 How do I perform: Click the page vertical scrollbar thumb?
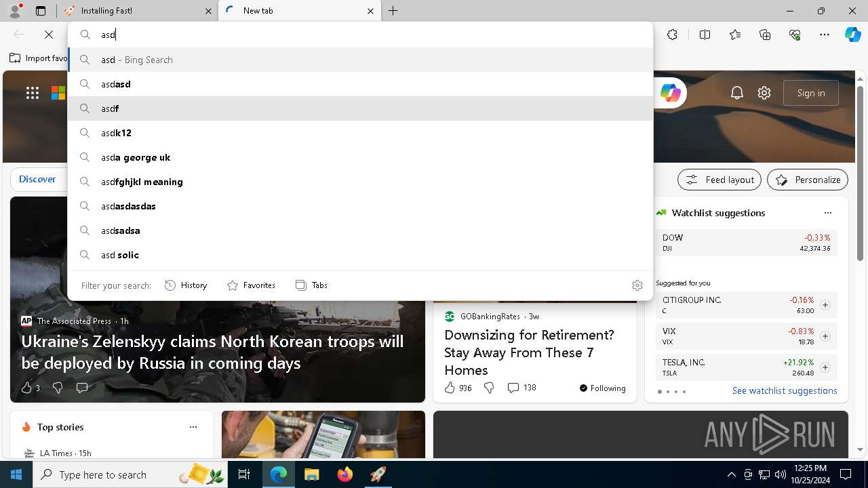click(x=860, y=173)
